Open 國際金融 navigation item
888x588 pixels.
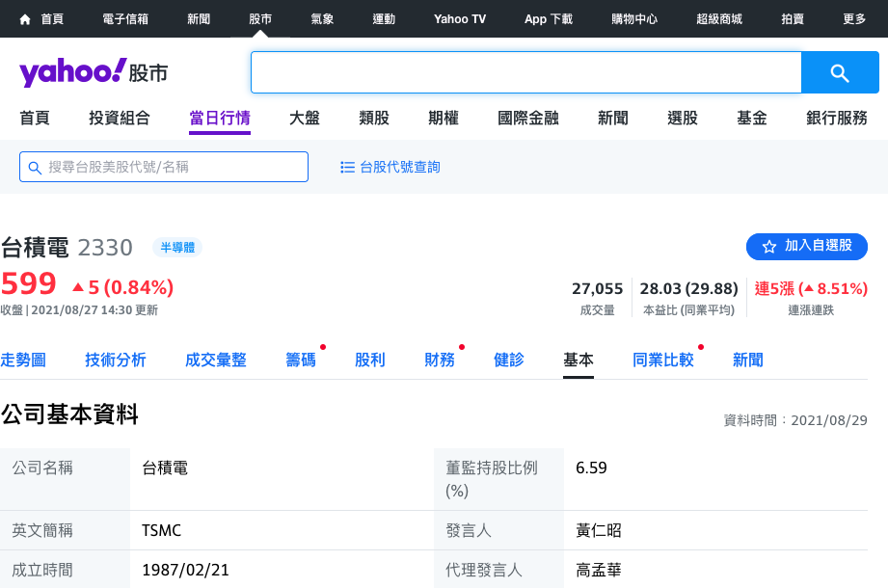(x=528, y=118)
